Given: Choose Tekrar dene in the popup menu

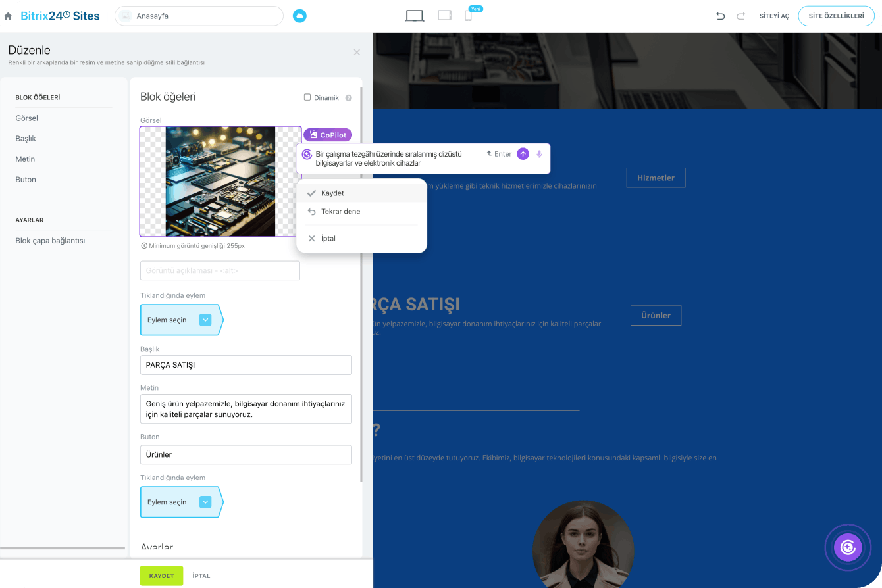Looking at the screenshot, I should [x=340, y=212].
